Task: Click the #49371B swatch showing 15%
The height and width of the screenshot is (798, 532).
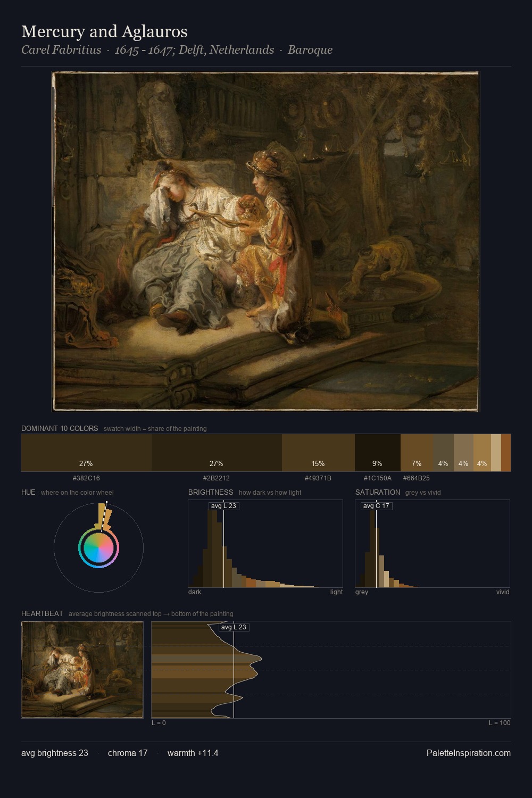Action: pyautogui.click(x=318, y=453)
